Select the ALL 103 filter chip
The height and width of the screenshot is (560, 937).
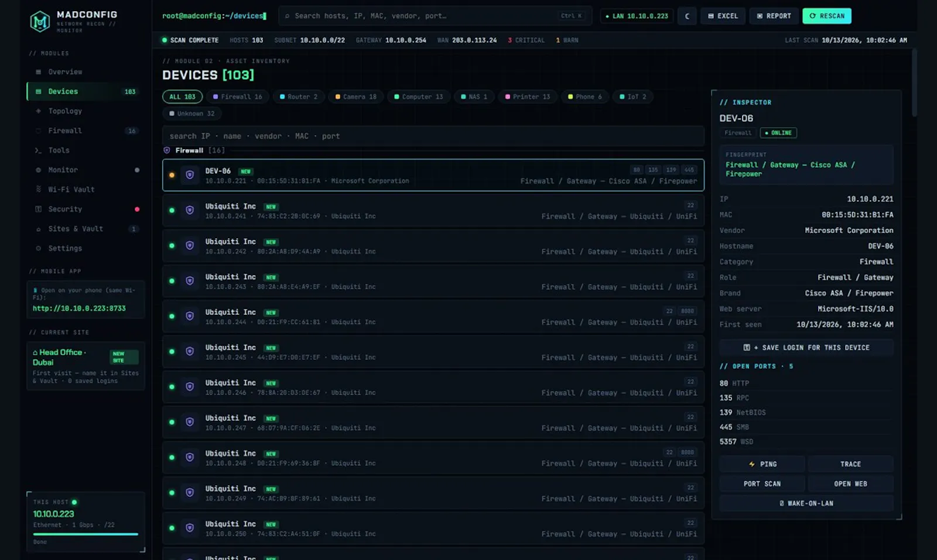(183, 97)
